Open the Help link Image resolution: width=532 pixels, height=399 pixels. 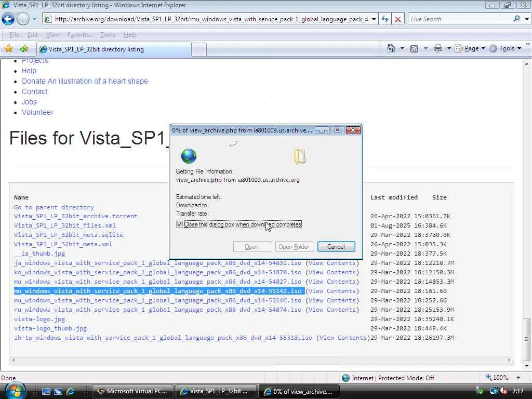[29, 71]
